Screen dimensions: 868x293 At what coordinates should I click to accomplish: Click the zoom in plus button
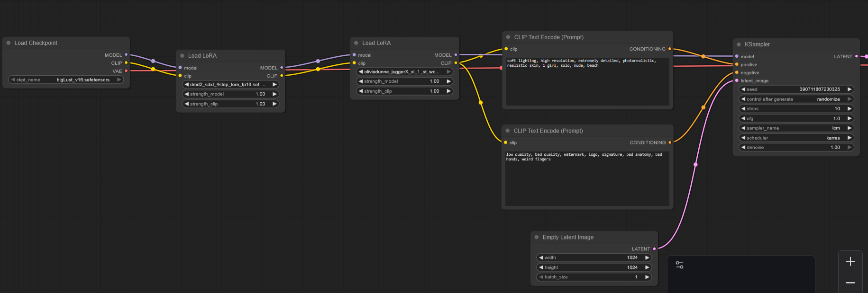coord(850,261)
